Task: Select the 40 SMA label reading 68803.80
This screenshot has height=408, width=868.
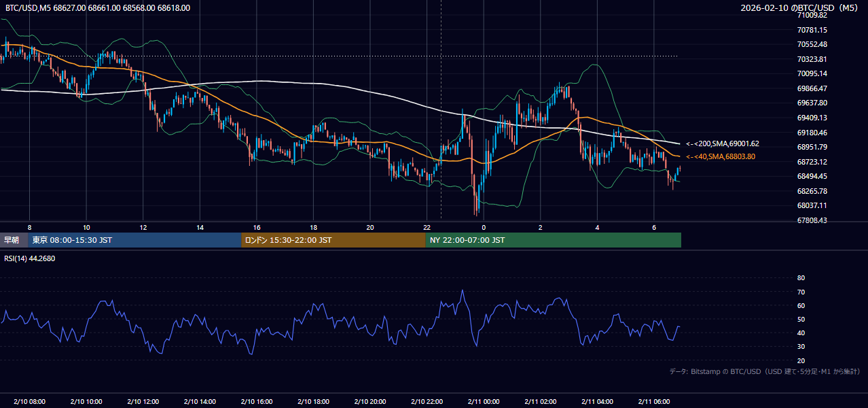Action: coord(720,156)
